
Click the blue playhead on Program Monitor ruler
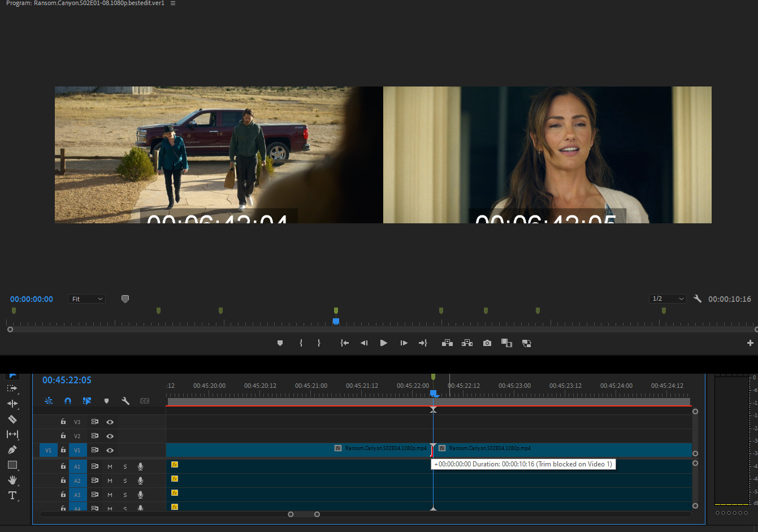(336, 321)
